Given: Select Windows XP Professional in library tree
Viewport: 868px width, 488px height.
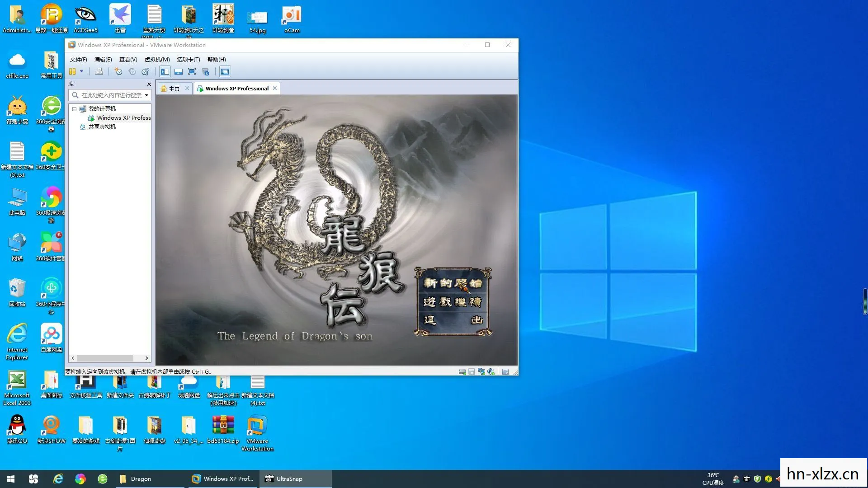Looking at the screenshot, I should (x=119, y=118).
